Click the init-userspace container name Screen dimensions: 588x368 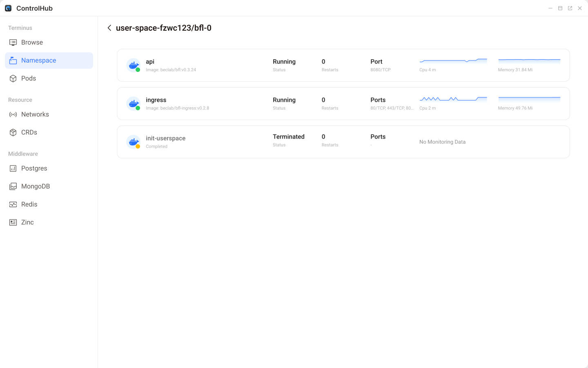click(x=165, y=138)
